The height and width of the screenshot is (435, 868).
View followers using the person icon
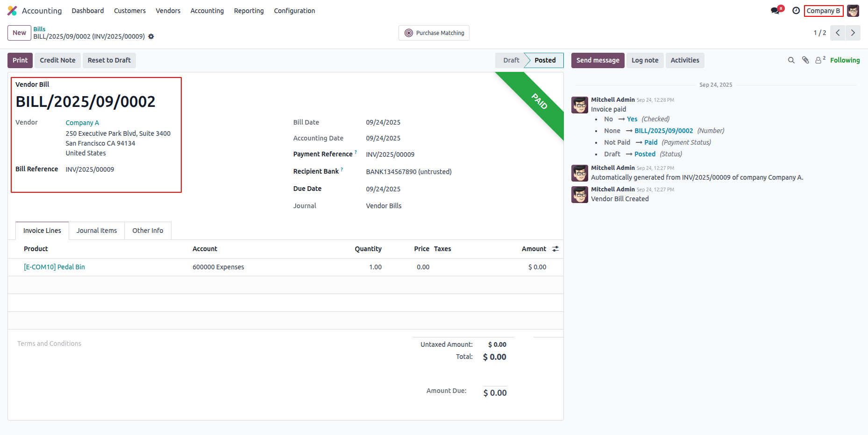tap(818, 60)
